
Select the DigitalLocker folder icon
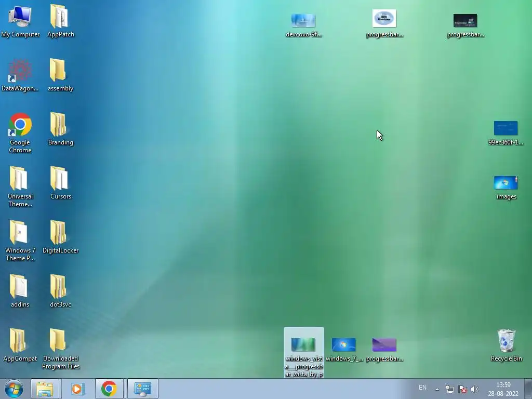(x=60, y=237)
